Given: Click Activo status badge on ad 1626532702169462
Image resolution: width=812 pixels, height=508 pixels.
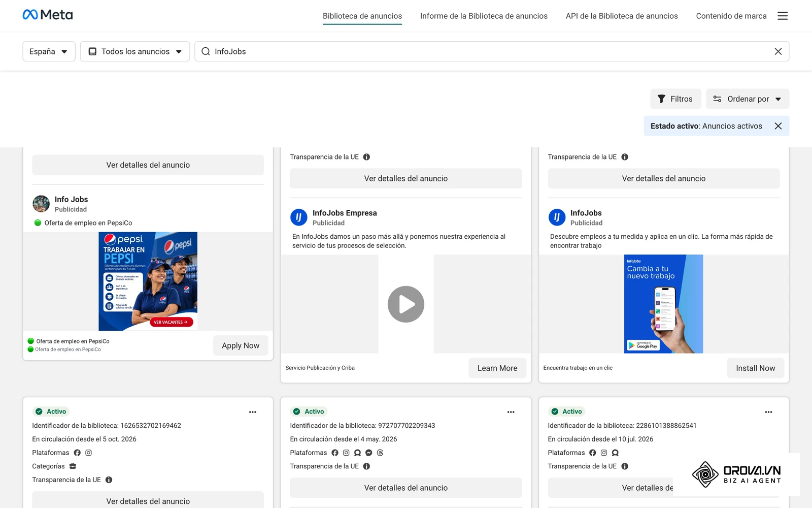Looking at the screenshot, I should point(51,411).
